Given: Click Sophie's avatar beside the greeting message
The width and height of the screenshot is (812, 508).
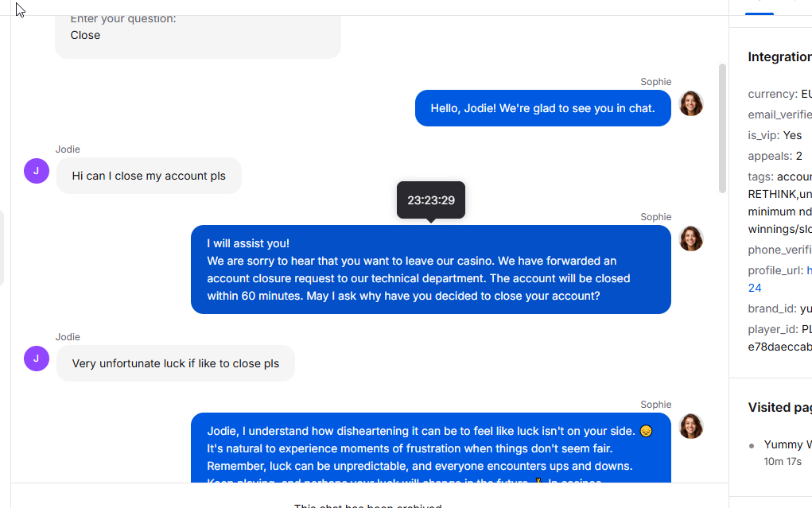Looking at the screenshot, I should tap(691, 103).
